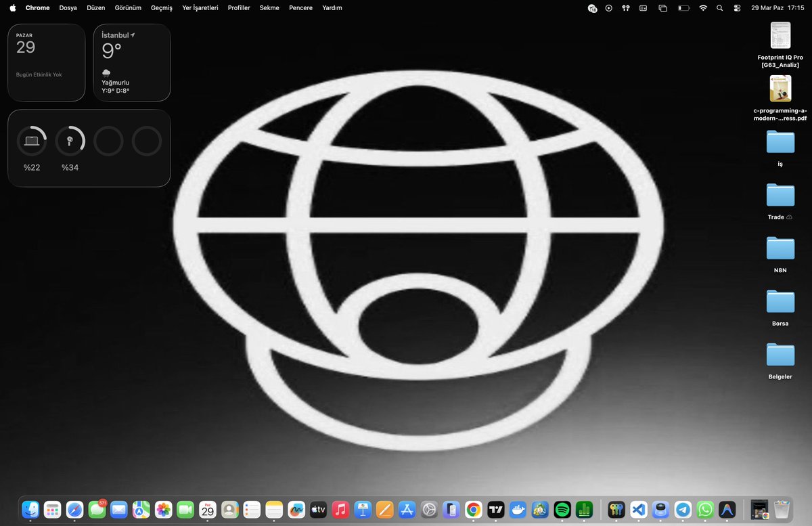Open Launchpad from the dock
The width and height of the screenshot is (812, 526).
tap(52, 509)
